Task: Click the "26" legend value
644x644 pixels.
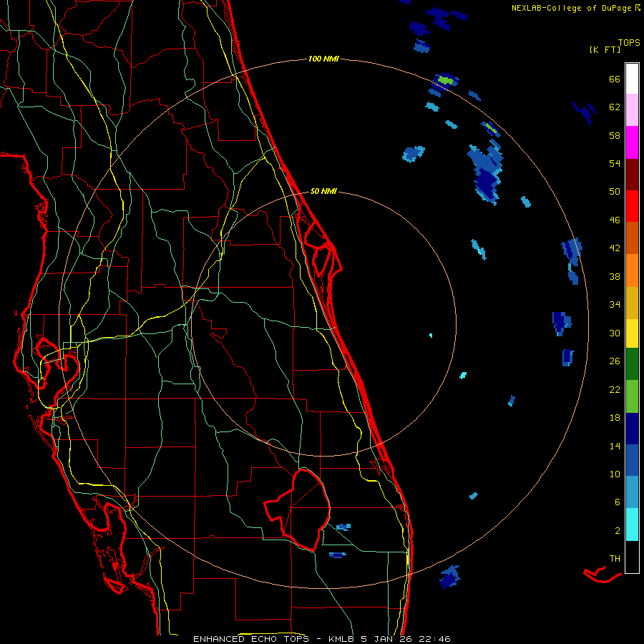Action: tap(615, 361)
